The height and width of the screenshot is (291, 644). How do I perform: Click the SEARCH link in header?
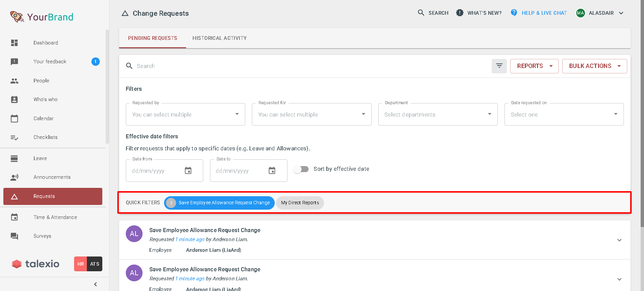pyautogui.click(x=438, y=13)
